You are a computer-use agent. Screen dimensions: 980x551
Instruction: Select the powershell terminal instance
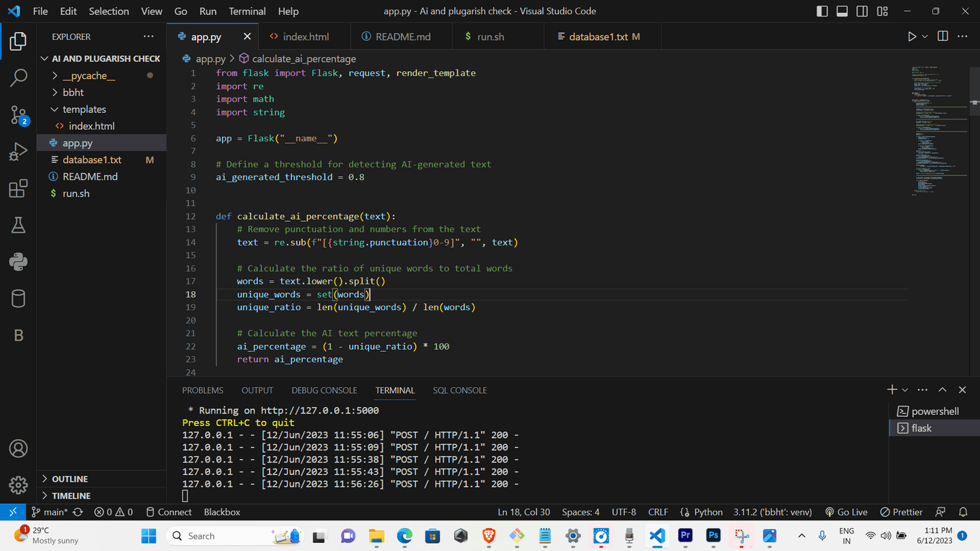coord(934,412)
